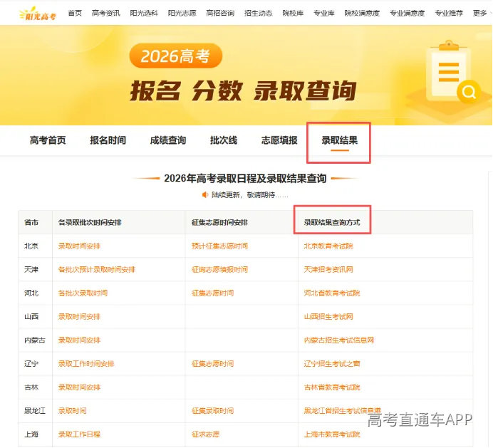The image size is (493, 448).
Task: Click the 2026高考 orange badge
Action: 175,56
